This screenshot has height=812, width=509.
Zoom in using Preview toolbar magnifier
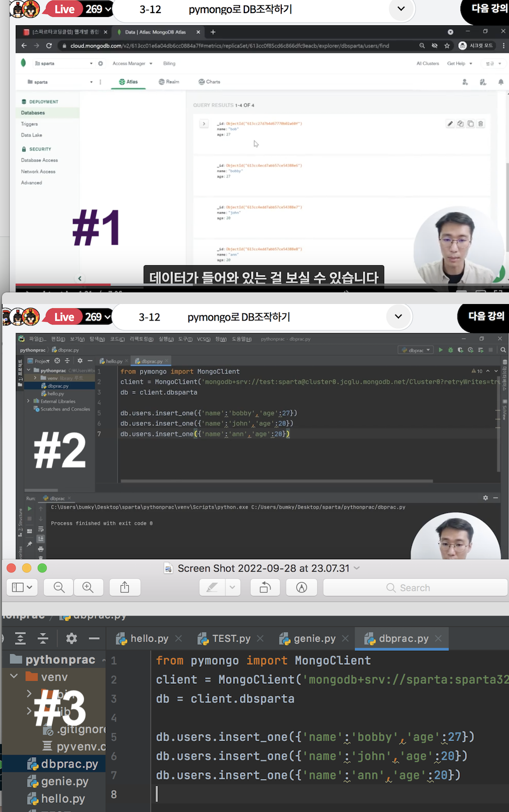point(88,587)
